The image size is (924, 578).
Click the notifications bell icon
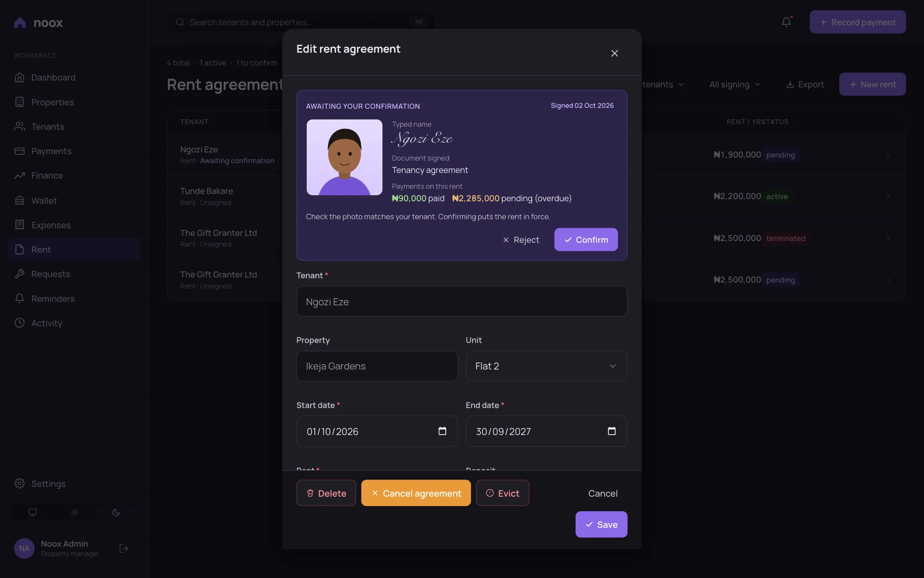coord(786,22)
